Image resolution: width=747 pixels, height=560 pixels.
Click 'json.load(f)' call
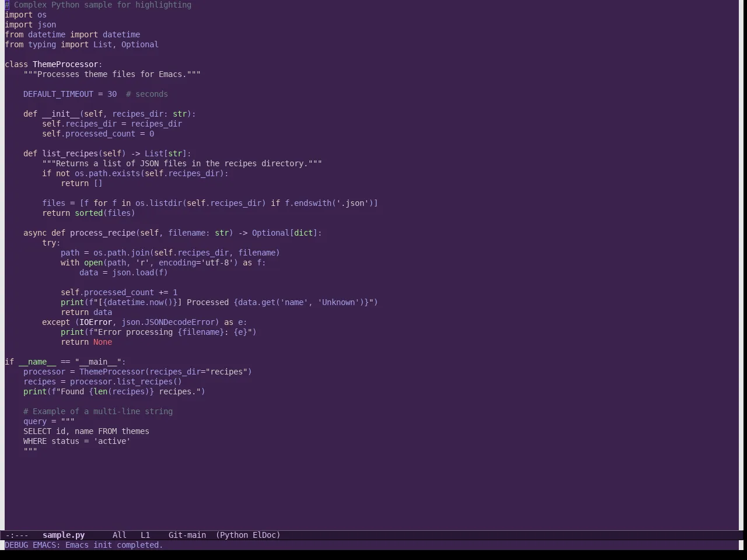[x=140, y=272]
